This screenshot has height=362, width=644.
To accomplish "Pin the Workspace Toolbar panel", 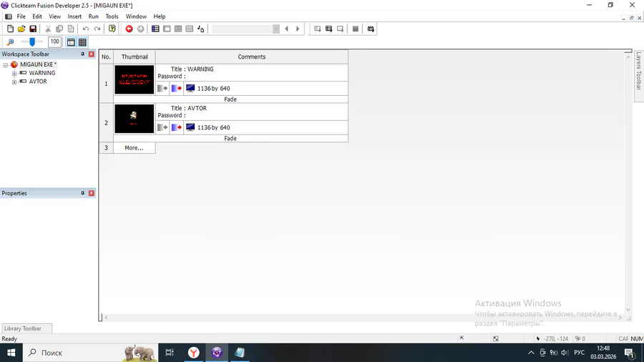I will (82, 54).
